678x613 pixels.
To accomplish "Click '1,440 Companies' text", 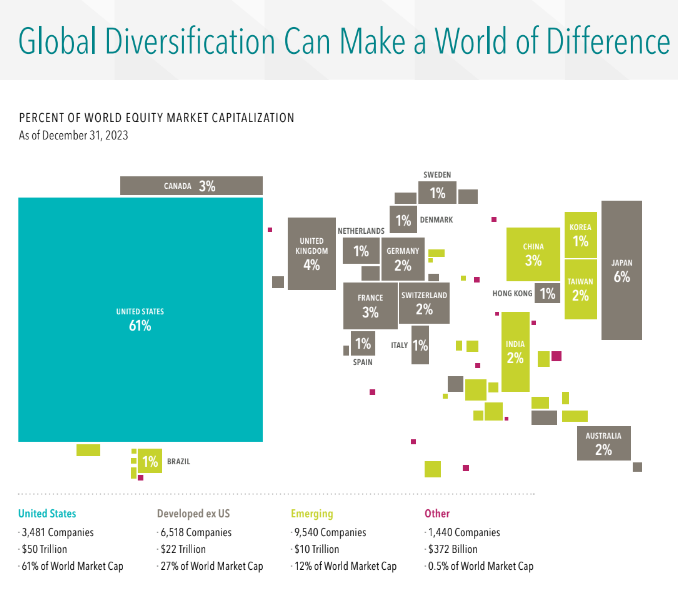I will [464, 532].
